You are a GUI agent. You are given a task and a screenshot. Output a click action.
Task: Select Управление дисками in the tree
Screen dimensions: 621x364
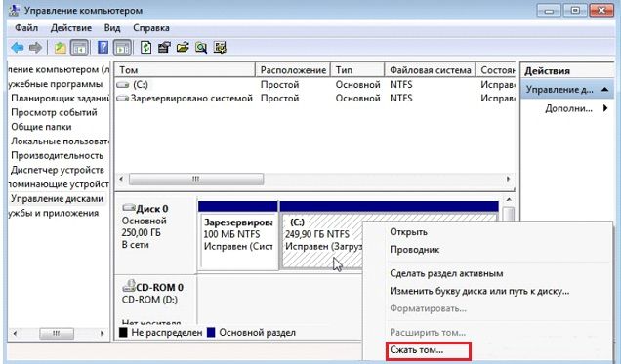(x=57, y=199)
